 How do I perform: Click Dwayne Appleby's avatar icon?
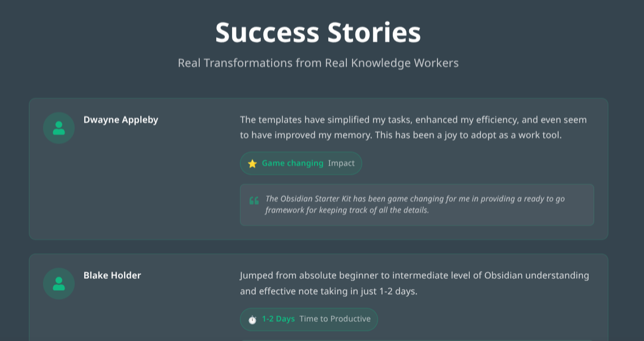(59, 128)
